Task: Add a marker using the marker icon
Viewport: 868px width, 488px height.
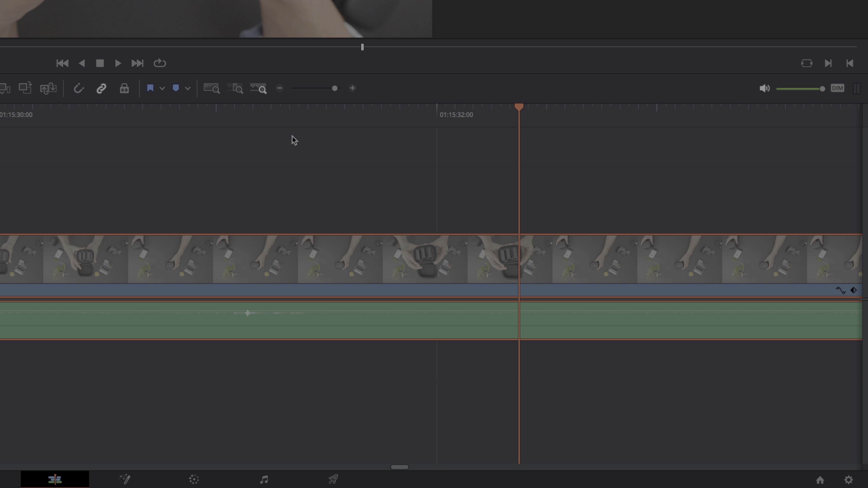Action: point(176,88)
